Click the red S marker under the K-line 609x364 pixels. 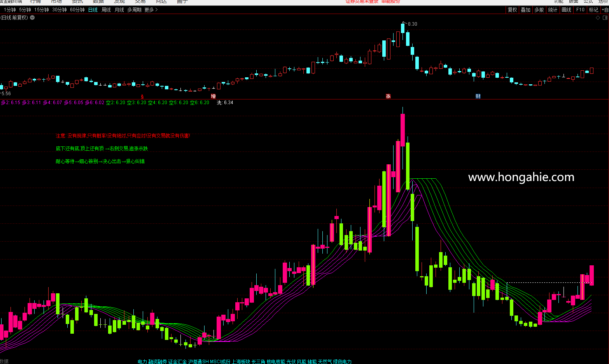(142, 96)
